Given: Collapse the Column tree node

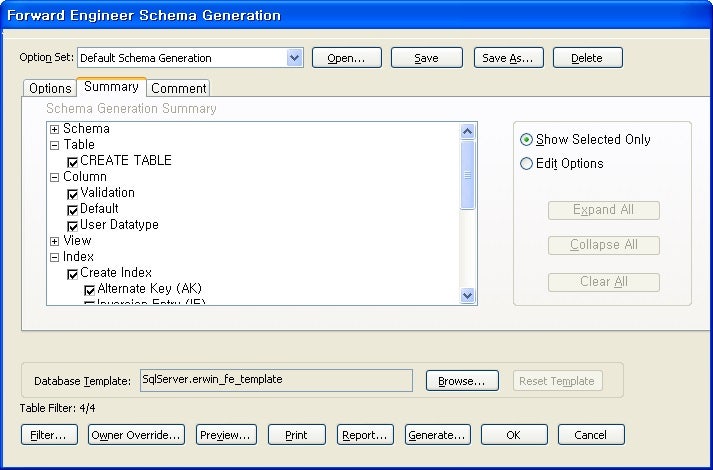Looking at the screenshot, I should point(54,177).
